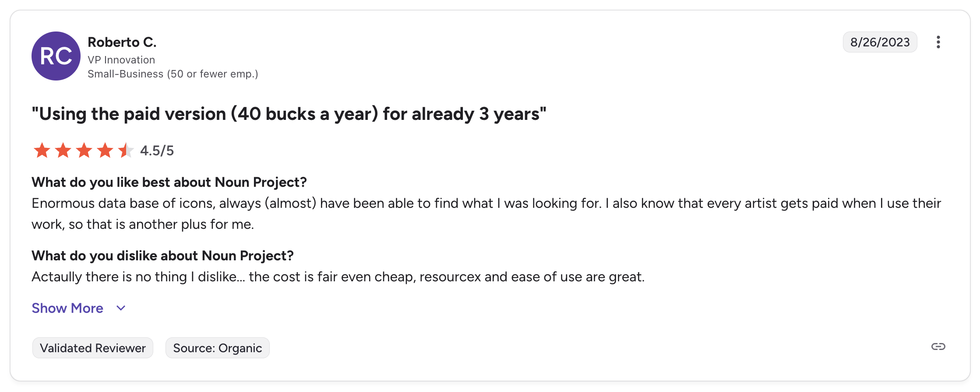Click the second rating star

63,150
